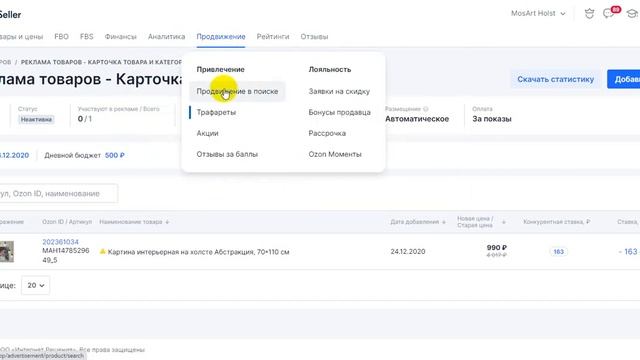Click the blue Добавить button

coord(624,79)
